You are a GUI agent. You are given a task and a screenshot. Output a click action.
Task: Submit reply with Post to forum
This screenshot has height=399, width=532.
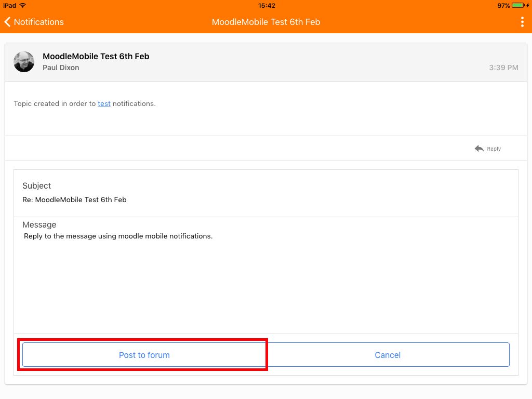coord(144,355)
